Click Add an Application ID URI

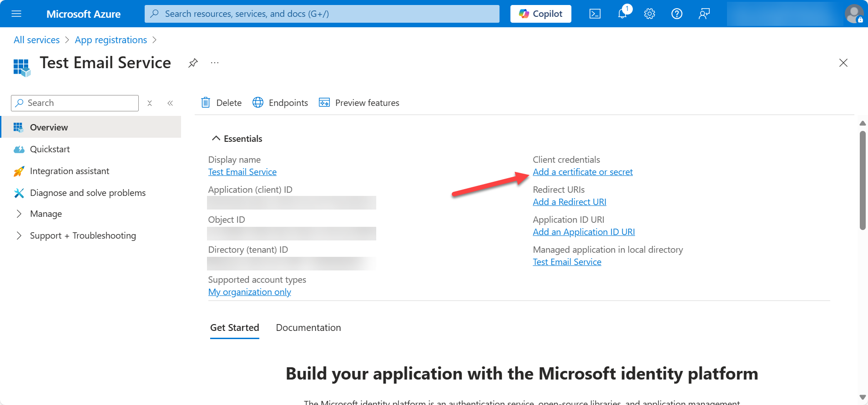click(x=584, y=232)
